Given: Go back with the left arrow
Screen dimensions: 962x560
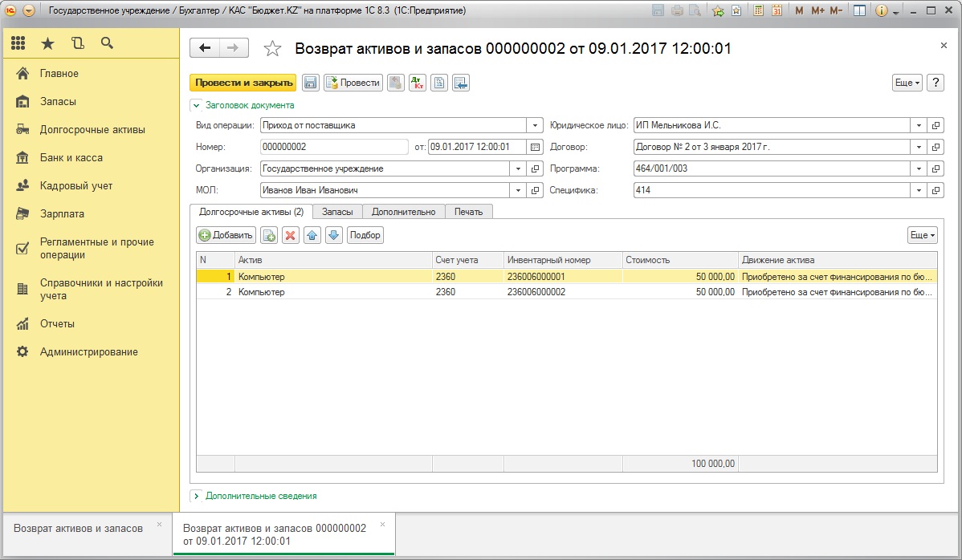Looking at the screenshot, I should click(205, 48).
